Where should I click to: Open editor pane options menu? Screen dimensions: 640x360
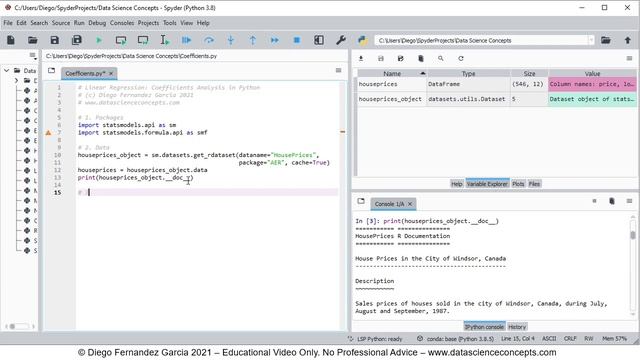click(338, 71)
